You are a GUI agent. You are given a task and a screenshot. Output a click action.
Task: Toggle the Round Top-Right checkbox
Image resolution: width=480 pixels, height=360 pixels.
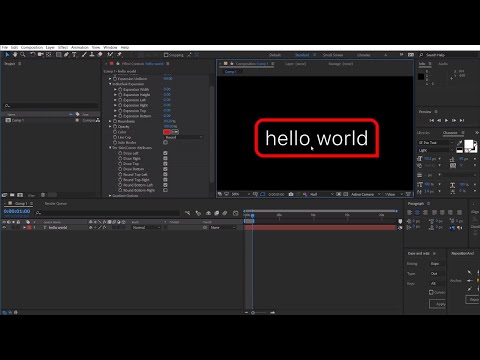click(165, 180)
